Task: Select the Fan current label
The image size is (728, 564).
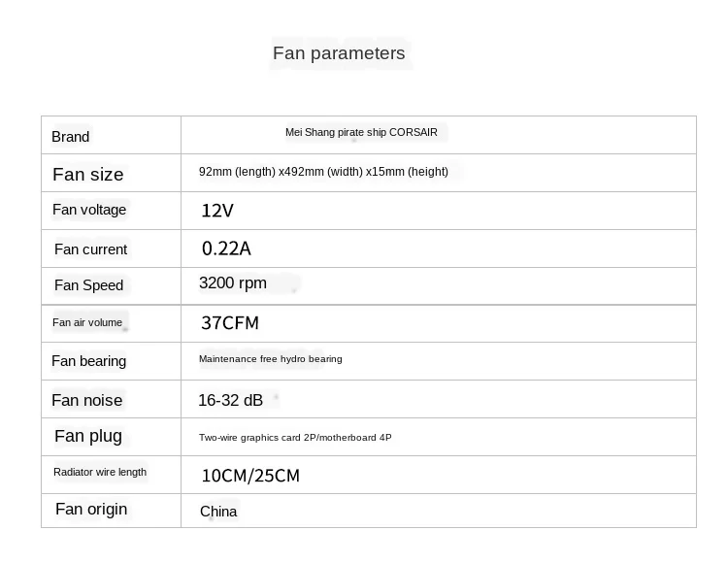Action: pos(90,249)
